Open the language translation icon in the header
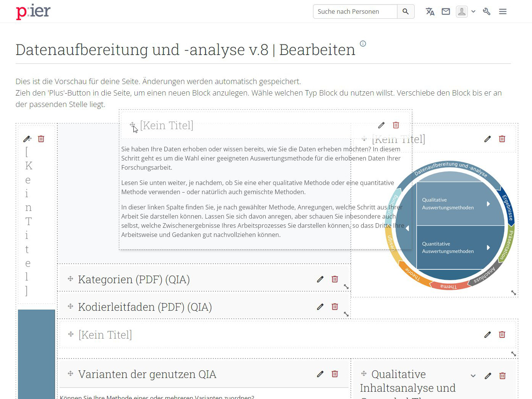Viewport: 532px width, 399px height. 430,11
